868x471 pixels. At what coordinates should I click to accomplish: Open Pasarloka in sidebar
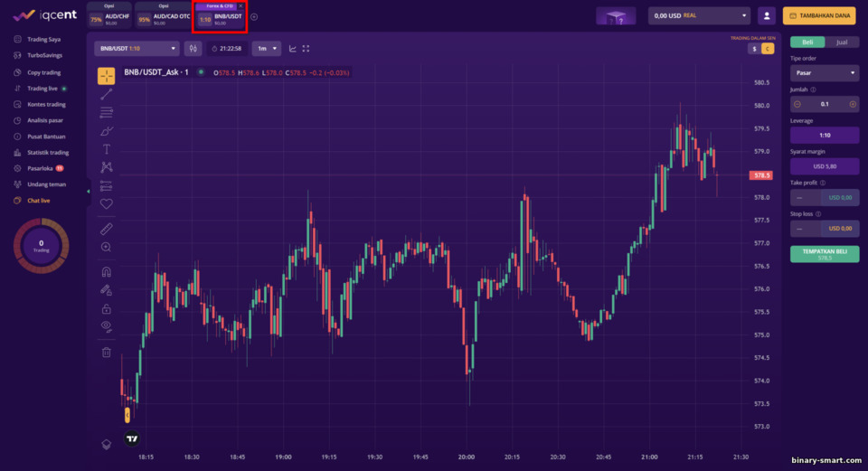coord(40,168)
